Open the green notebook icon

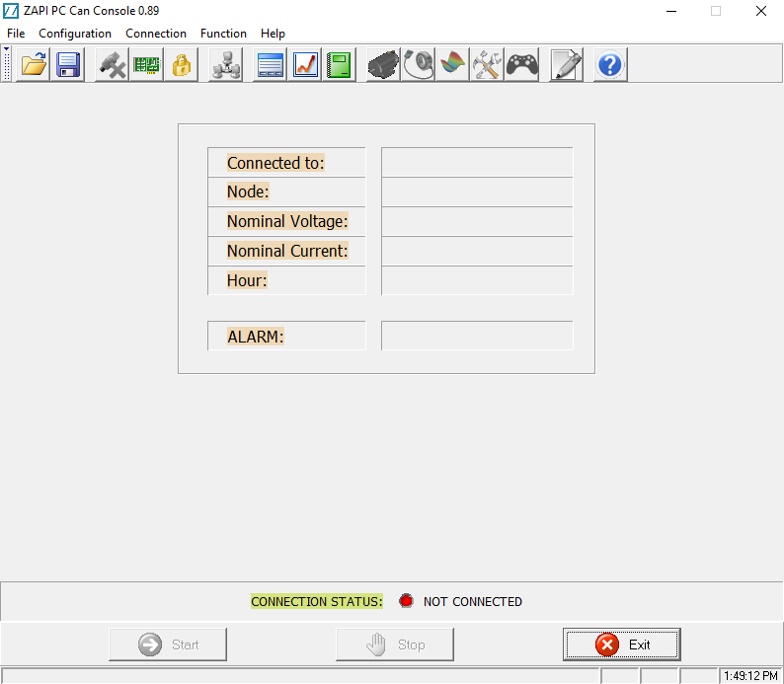(339, 64)
